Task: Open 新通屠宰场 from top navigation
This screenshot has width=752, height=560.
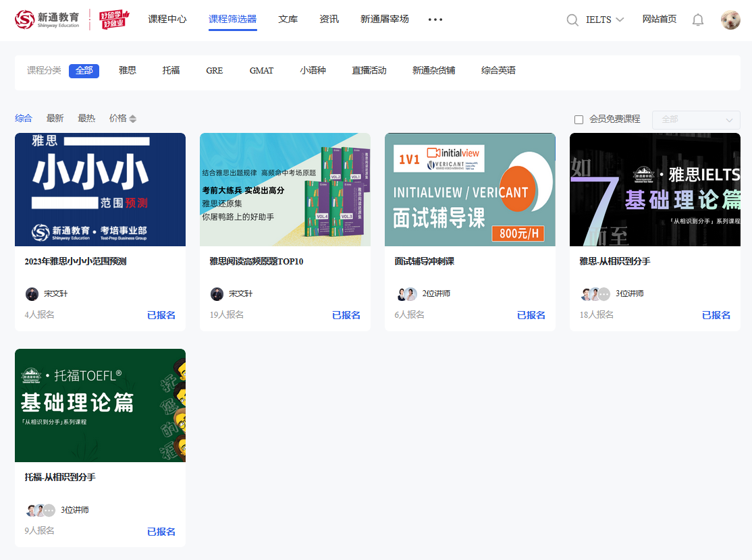Action: coord(385,19)
